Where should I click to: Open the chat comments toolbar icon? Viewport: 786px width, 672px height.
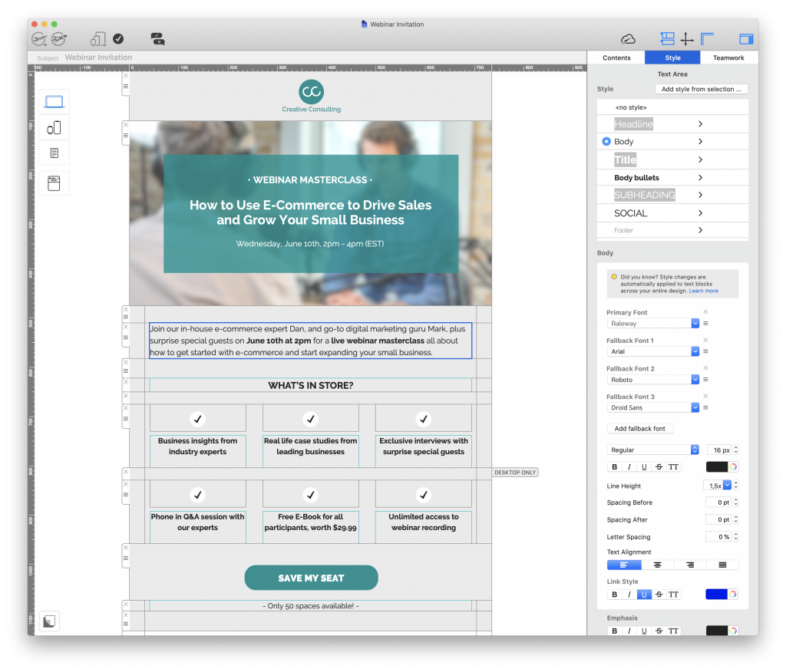tap(157, 38)
